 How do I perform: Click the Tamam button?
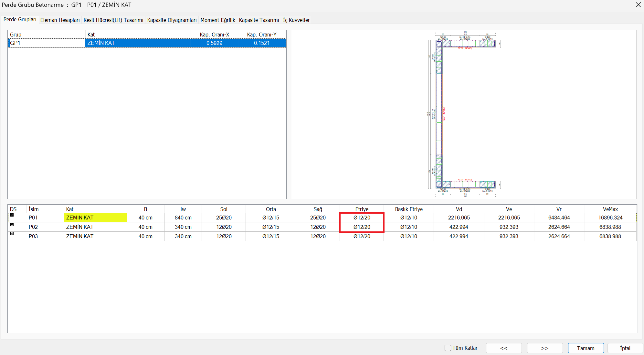pyautogui.click(x=586, y=348)
